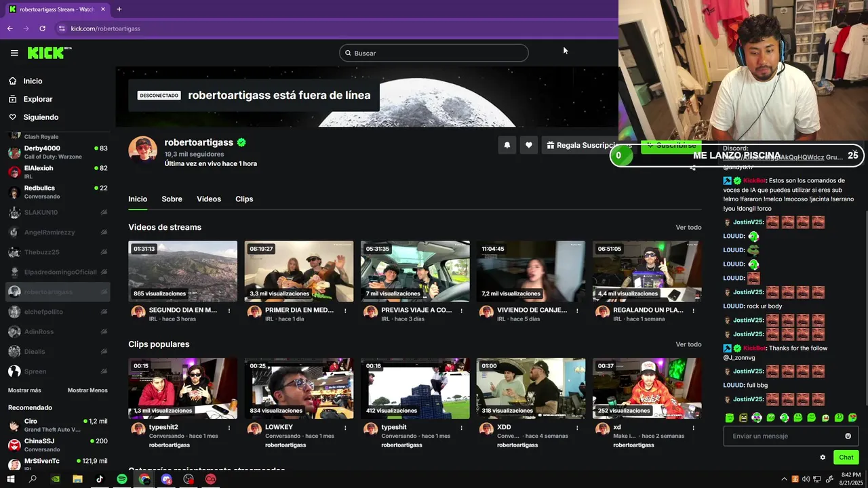Open File Explorer in taskbar
The height and width of the screenshot is (488, 868).
77,479
